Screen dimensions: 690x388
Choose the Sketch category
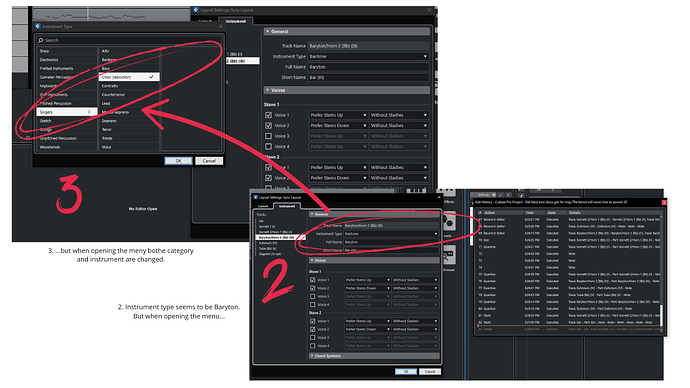click(67, 121)
